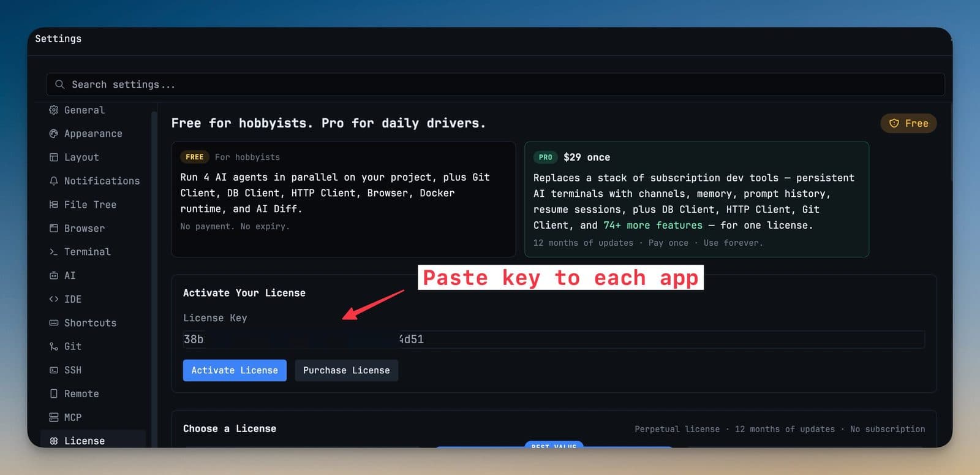Click the '74+ more features' link

(653, 226)
